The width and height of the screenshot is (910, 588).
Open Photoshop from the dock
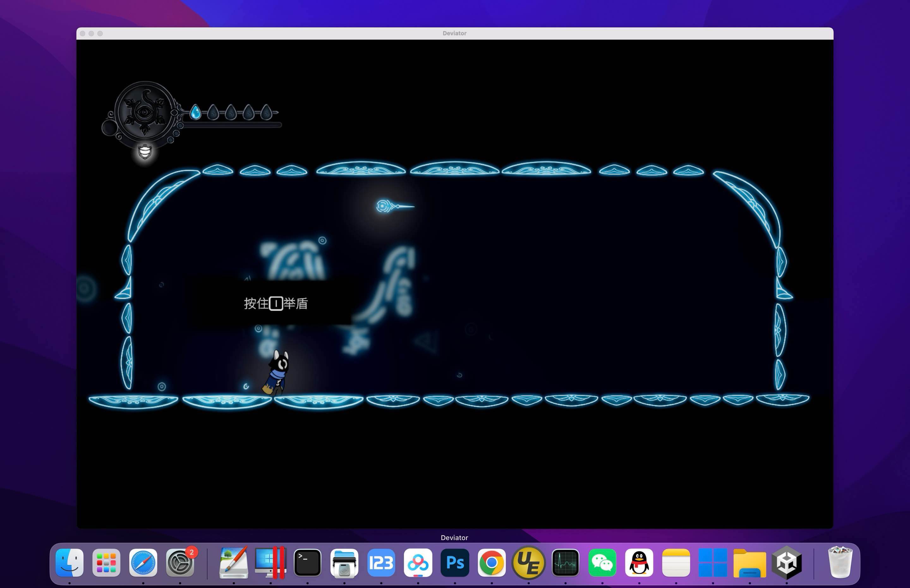click(x=455, y=562)
